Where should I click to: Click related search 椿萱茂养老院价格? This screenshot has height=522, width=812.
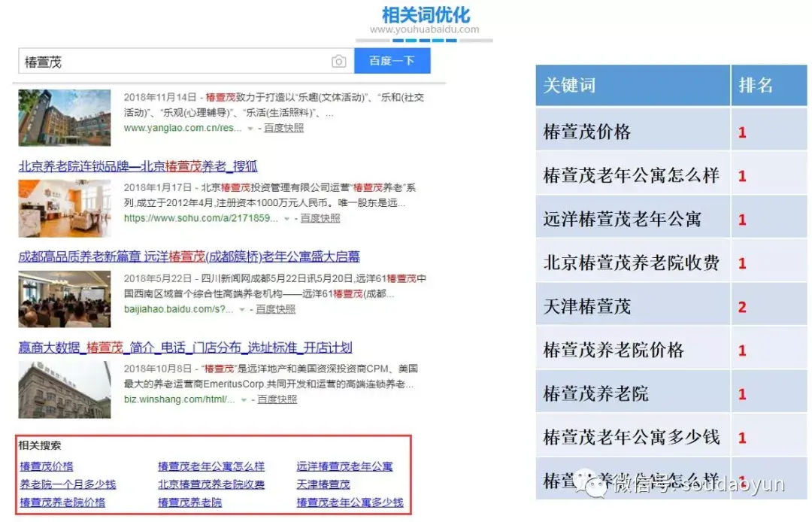click(x=62, y=502)
